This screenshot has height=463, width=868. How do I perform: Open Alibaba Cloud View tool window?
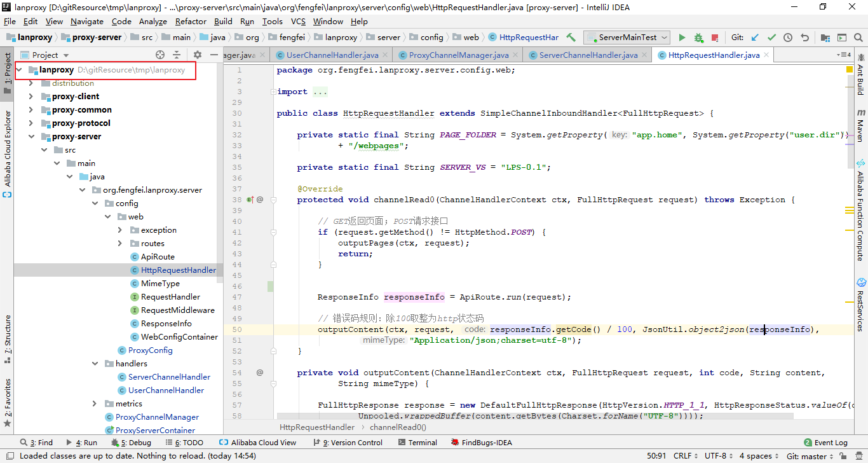click(x=257, y=443)
